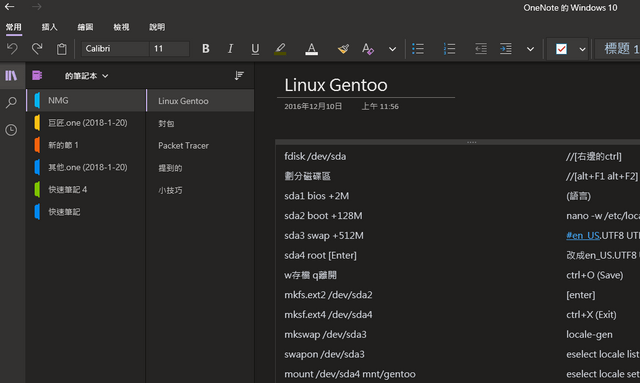This screenshot has height=383, width=640.
Task: Open the 小技巧 page
Action: (200, 190)
